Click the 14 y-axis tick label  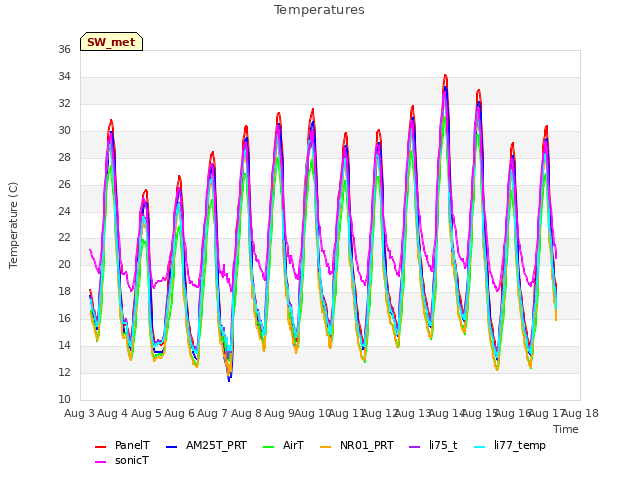[x=64, y=345]
